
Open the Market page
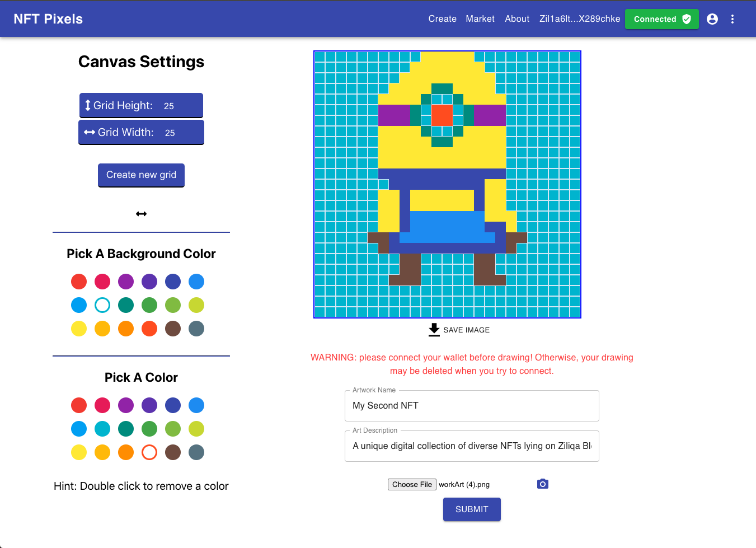[x=480, y=18]
